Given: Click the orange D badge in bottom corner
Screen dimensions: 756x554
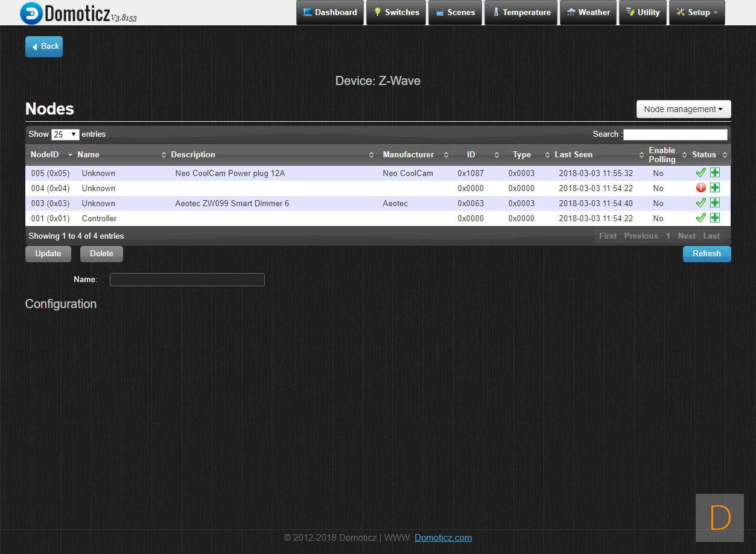Looking at the screenshot, I should [720, 517].
